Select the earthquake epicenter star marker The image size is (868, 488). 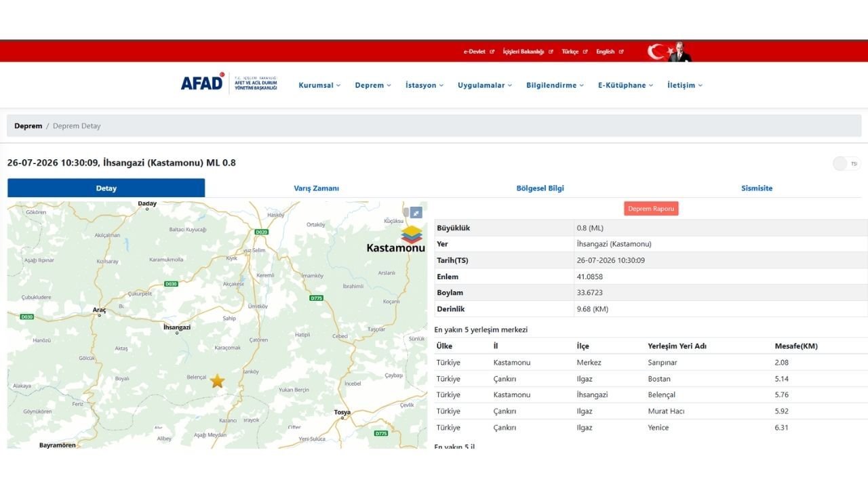(217, 381)
